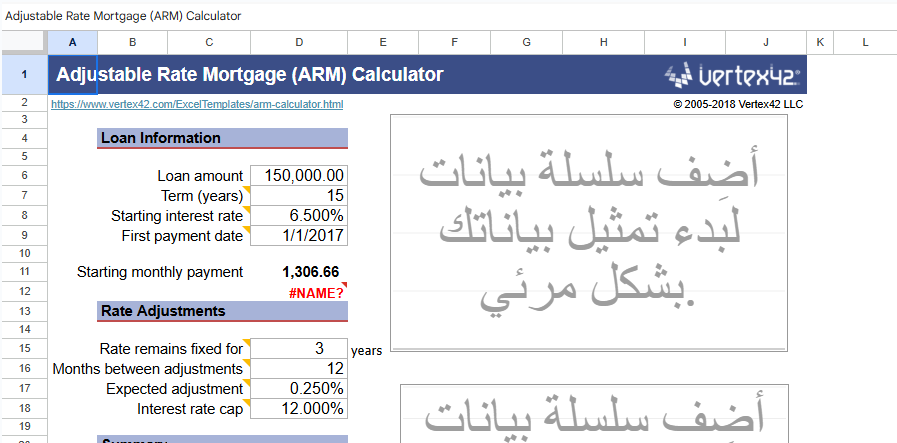Select the first empty chart placeholder
The width and height of the screenshot is (897, 443).
click(x=588, y=230)
